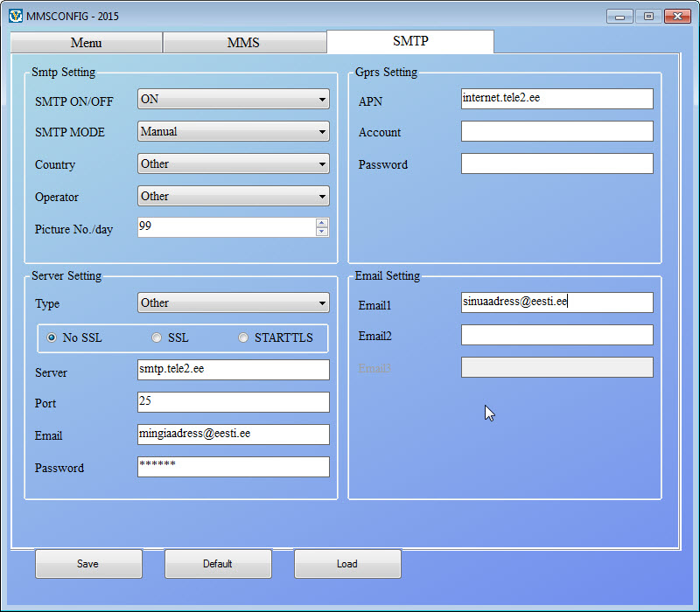Click the Email2 input field
This screenshot has width=700, height=612.
pos(556,335)
